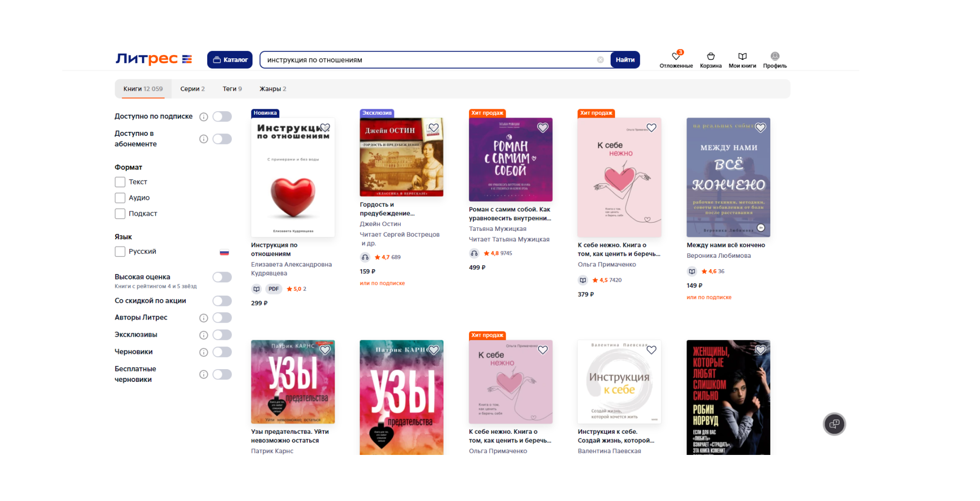This screenshot has height=501, width=980.
Task: Enable the Высокая оценка toggle
Action: point(222,277)
